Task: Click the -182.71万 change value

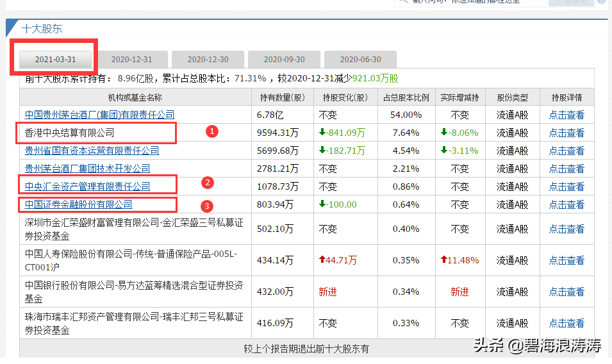Action: pos(342,151)
